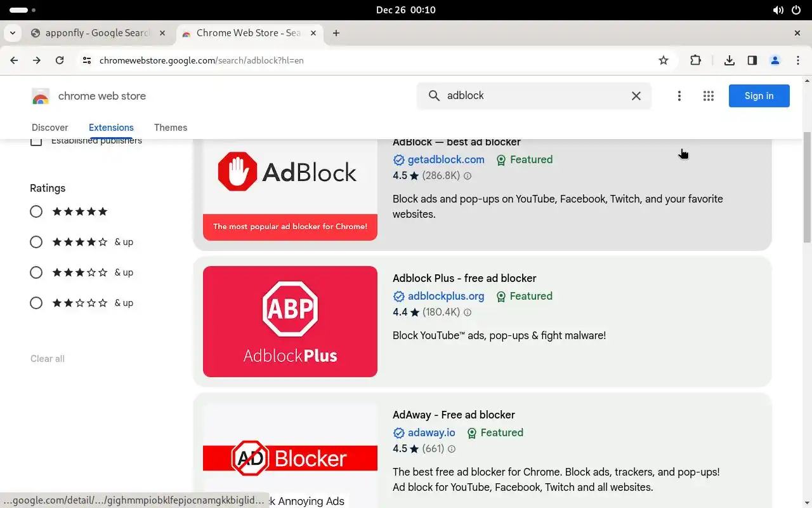
Task: Open a new browser tab
Action: [336, 33]
